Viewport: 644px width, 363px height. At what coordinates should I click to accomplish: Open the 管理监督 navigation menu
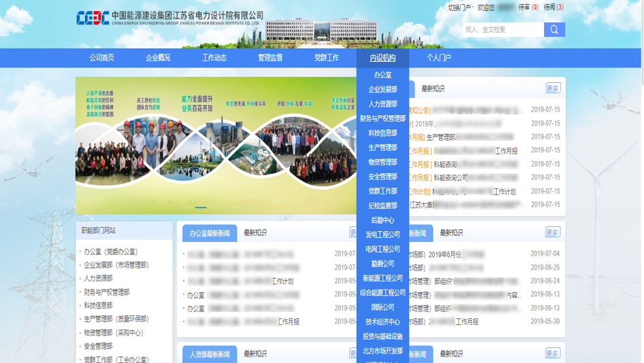tap(270, 58)
